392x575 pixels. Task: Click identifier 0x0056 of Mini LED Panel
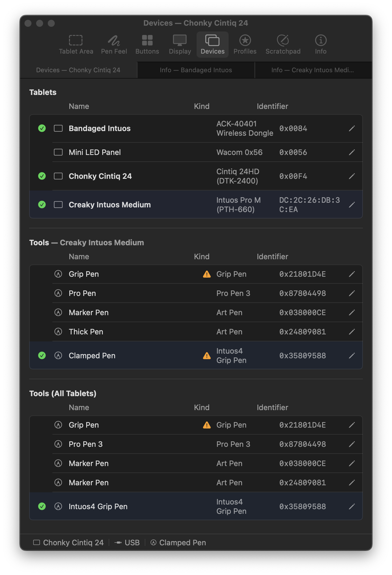[293, 152]
